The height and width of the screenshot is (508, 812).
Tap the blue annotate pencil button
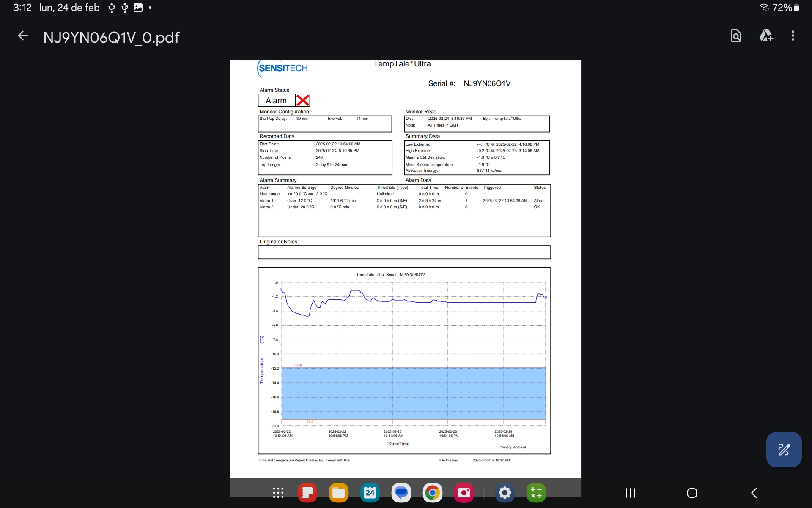[784, 450]
